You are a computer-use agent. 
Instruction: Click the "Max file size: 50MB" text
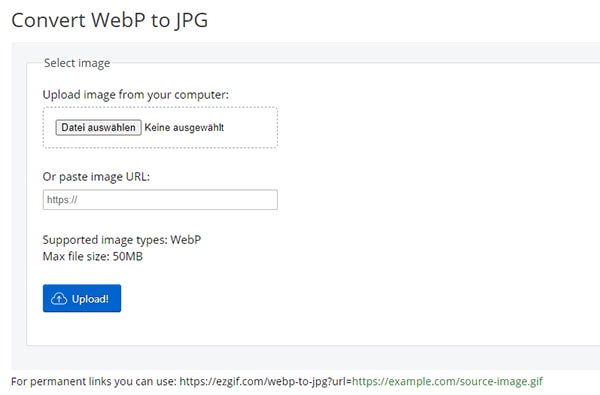point(93,256)
